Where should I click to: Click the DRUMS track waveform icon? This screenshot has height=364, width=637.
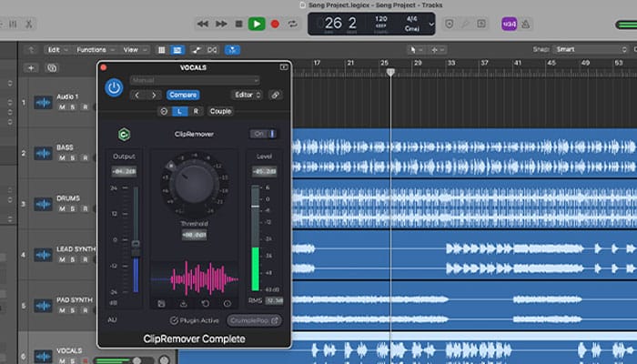click(43, 204)
